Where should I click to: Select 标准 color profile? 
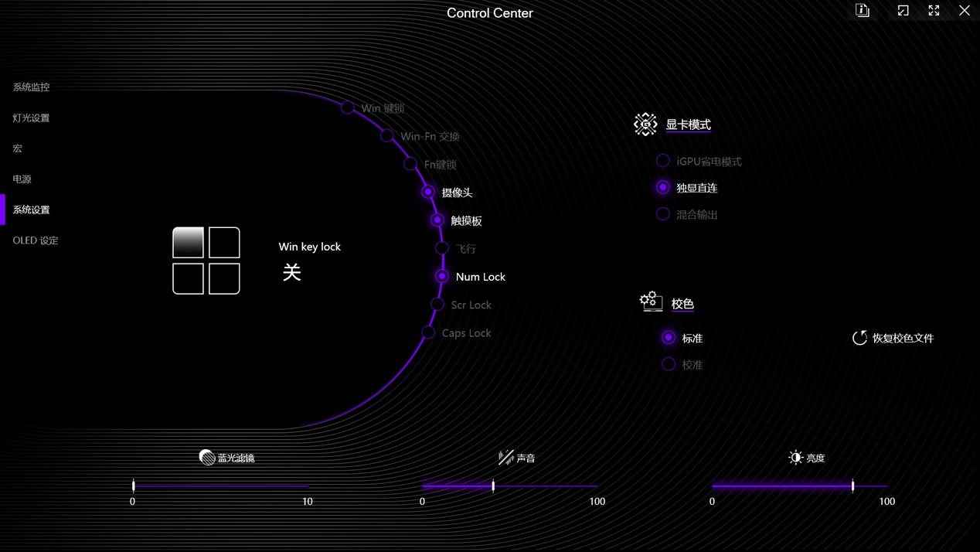tap(669, 338)
